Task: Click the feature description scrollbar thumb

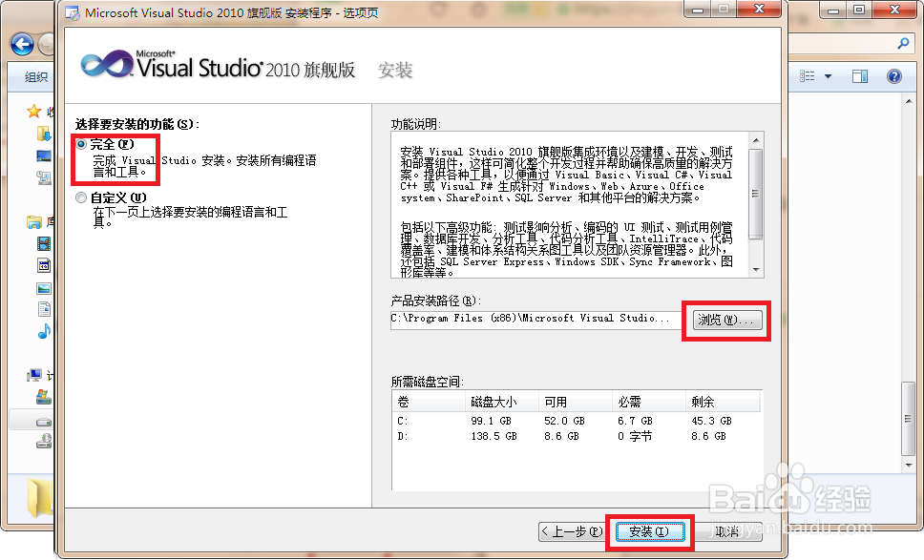Action: [755, 195]
